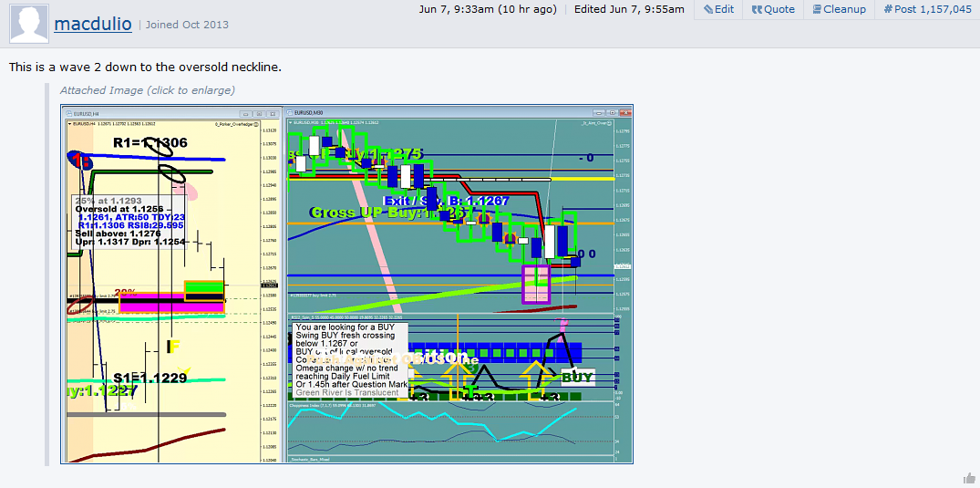Click the white BUY label in the indicator panel
Screen dimensions: 980x488
pyautogui.click(x=577, y=378)
